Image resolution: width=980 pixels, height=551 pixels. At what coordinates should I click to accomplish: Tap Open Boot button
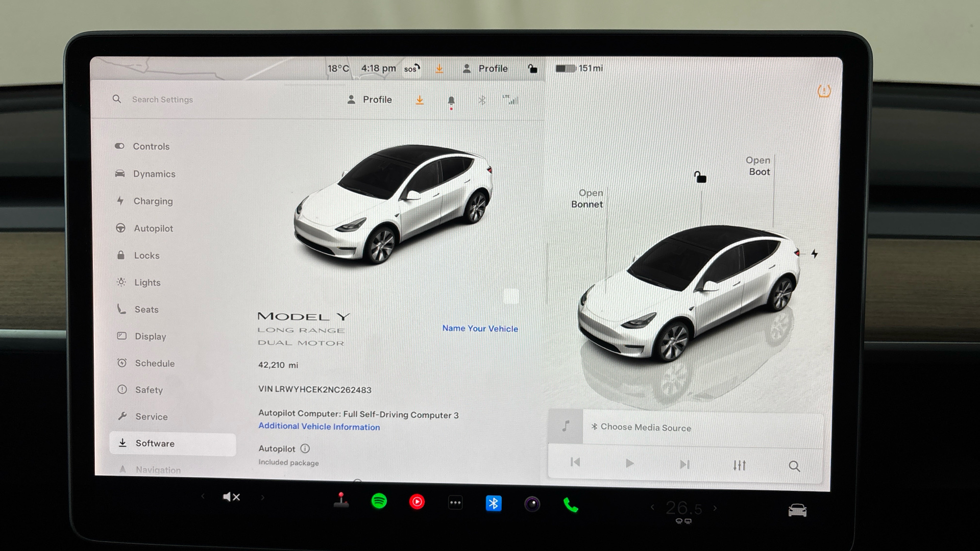[x=758, y=166]
